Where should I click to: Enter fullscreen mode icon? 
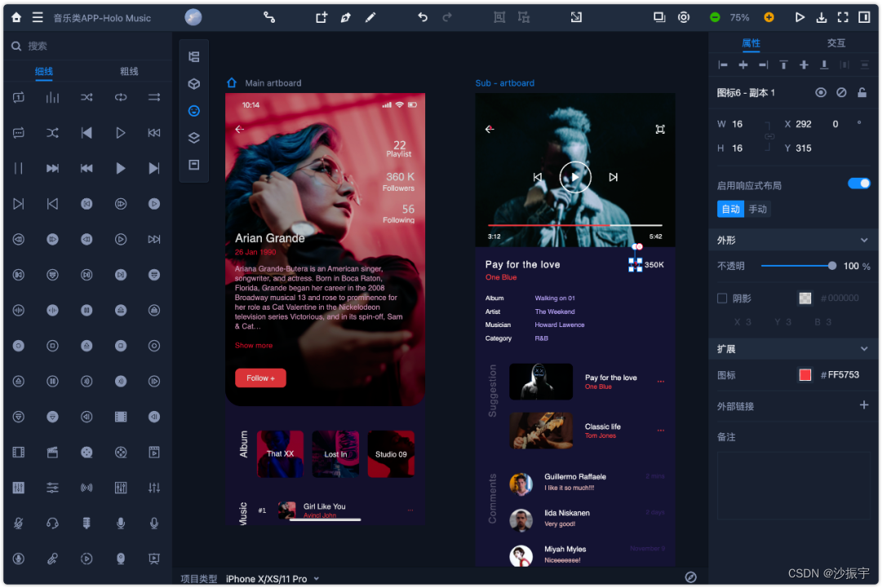[842, 17]
